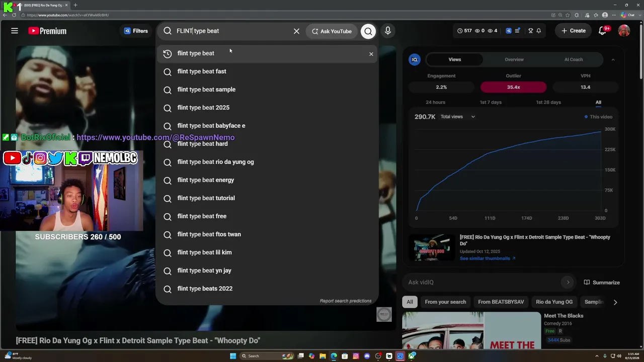Select 'From BEATSBYSAV' chip
This screenshot has height=362, width=644.
click(501, 302)
